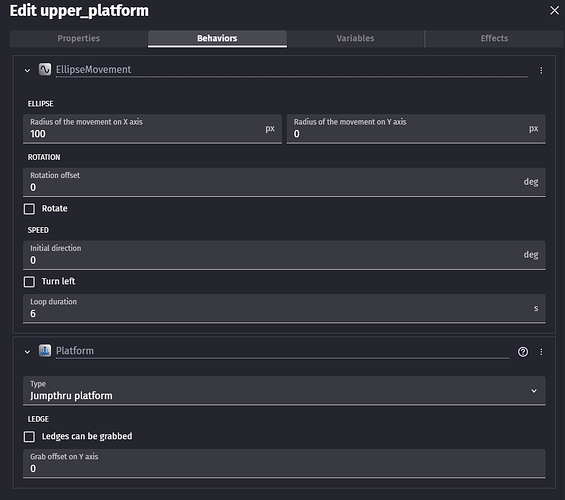Toggle the Turn left checkbox
565x500 pixels.
pyautogui.click(x=29, y=281)
